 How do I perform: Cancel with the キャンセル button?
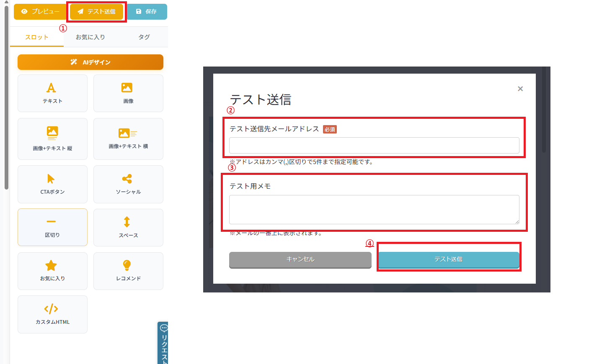(300, 260)
